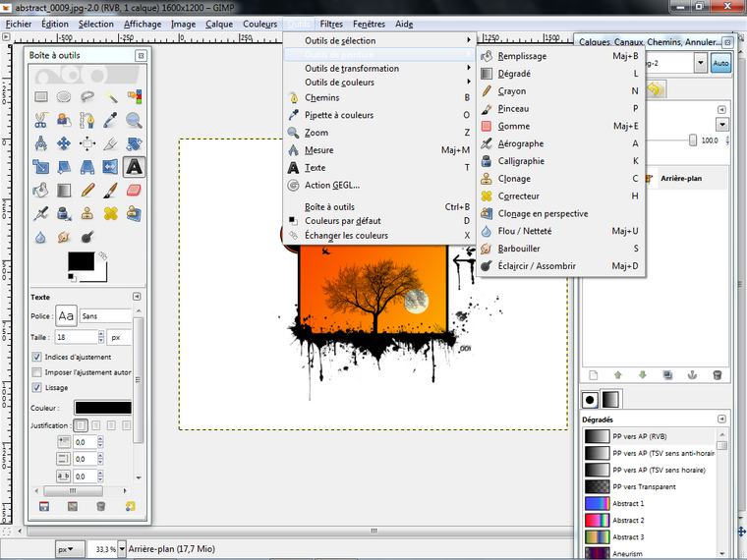Select the Bucket Fill tool in toolbox
The width and height of the screenshot is (747, 560).
(41, 191)
